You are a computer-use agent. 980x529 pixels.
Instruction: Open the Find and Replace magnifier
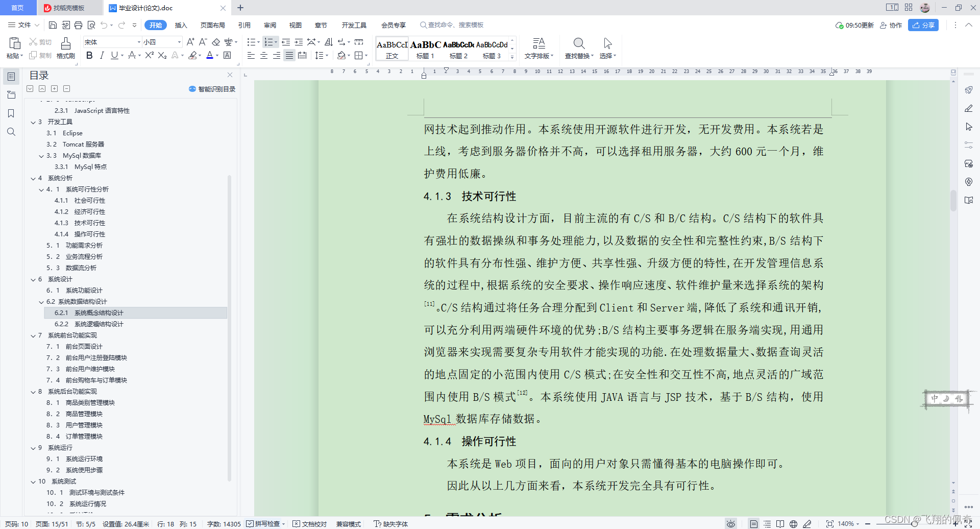579,43
